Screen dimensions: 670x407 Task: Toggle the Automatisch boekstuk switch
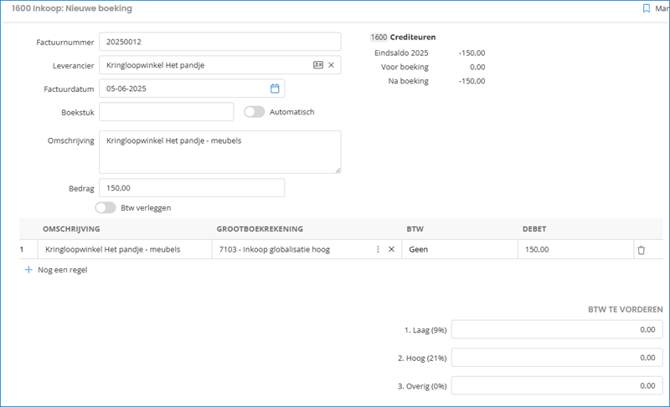click(x=254, y=112)
